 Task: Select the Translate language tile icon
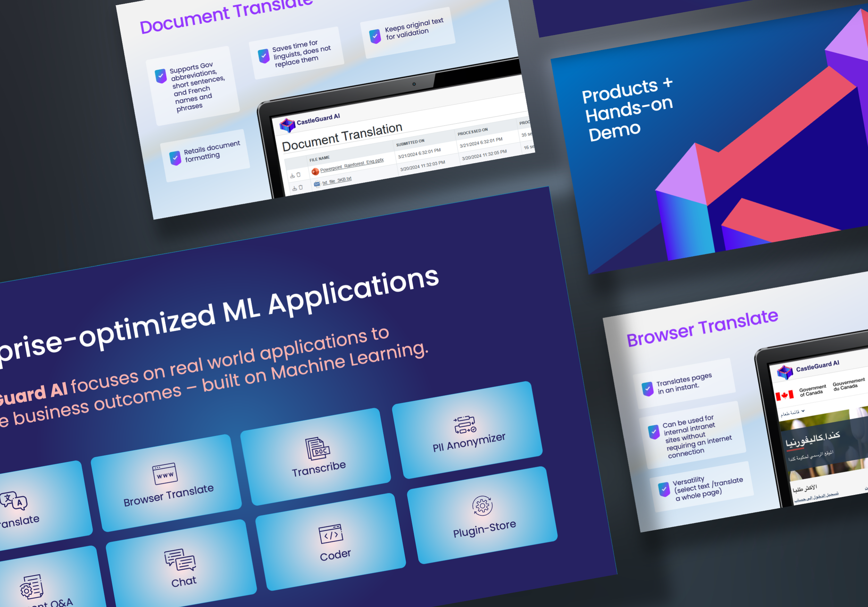(x=14, y=500)
